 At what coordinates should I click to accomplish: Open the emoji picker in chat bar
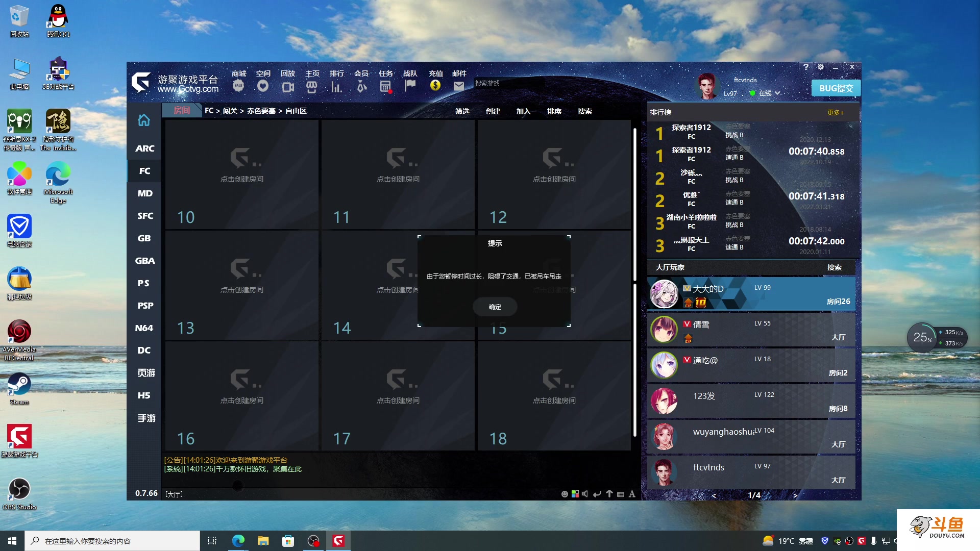tap(565, 494)
